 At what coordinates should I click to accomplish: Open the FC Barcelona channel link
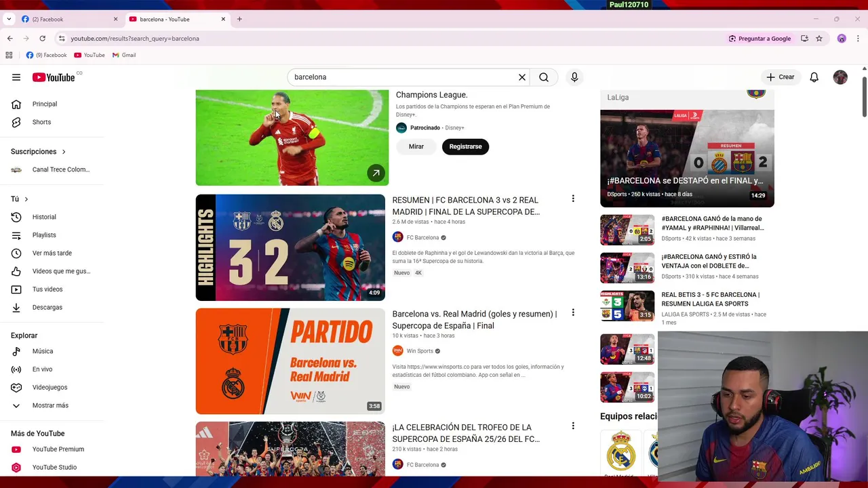(422, 238)
